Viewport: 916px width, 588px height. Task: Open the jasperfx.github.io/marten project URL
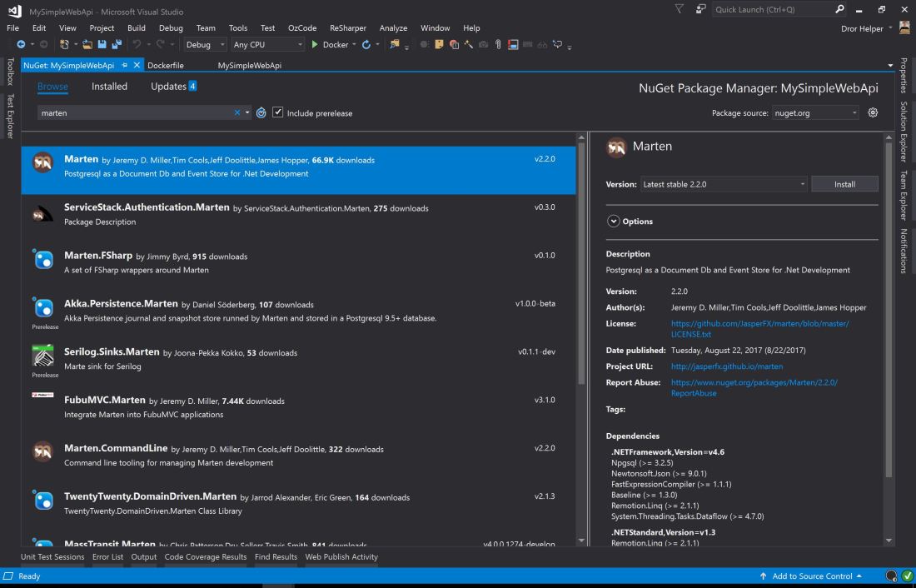click(726, 366)
